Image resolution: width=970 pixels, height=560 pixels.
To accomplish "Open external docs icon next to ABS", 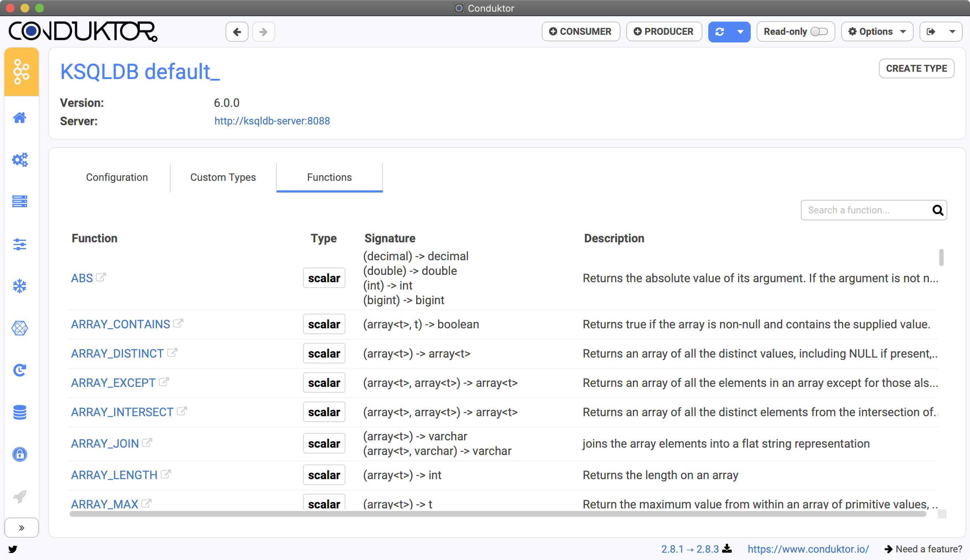I will 101,277.
